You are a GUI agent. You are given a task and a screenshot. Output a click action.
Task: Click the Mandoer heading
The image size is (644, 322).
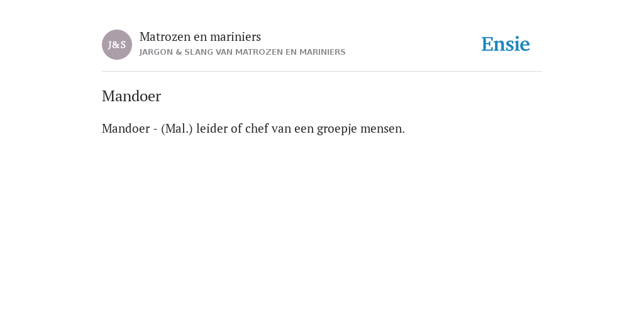pos(131,96)
